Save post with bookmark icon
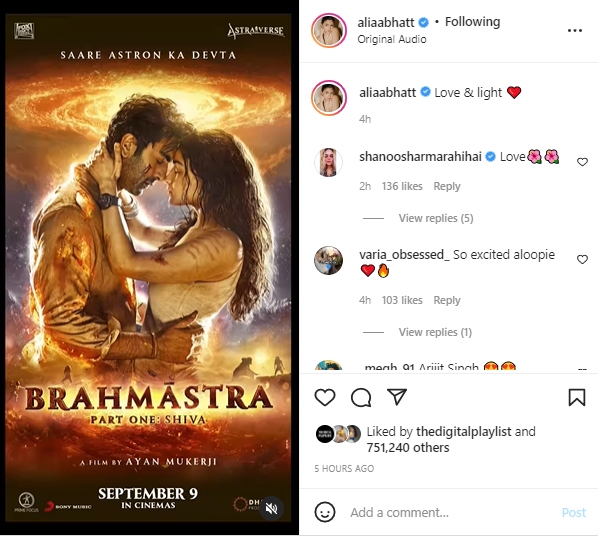This screenshot has height=536, width=598. pos(577,398)
